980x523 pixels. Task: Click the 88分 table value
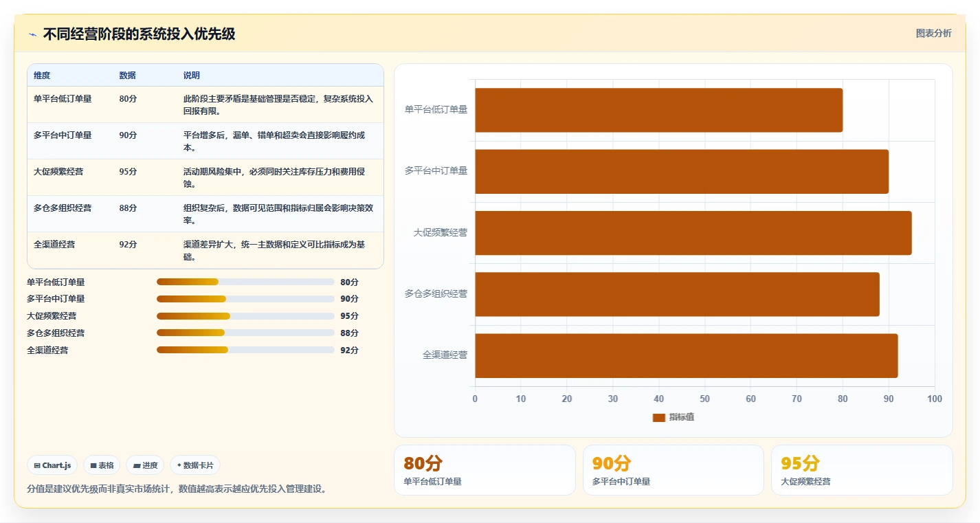(128, 208)
